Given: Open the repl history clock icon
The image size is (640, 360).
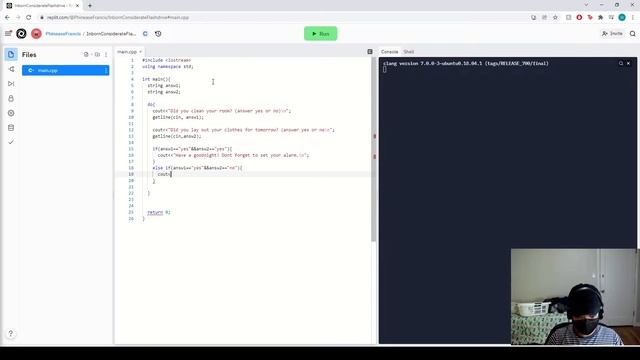Looking at the screenshot, I should (158, 33).
